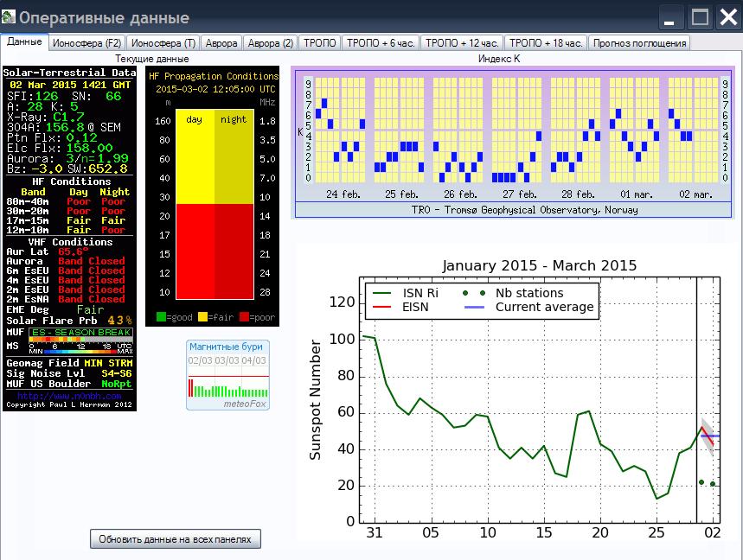
Task: Click the HF Propagation night column
Action: pos(234,205)
